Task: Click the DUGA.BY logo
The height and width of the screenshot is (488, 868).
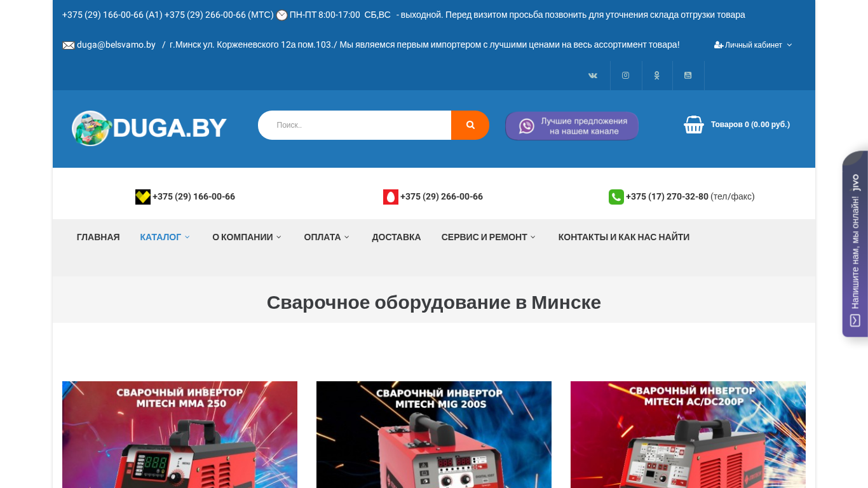Action: click(149, 128)
